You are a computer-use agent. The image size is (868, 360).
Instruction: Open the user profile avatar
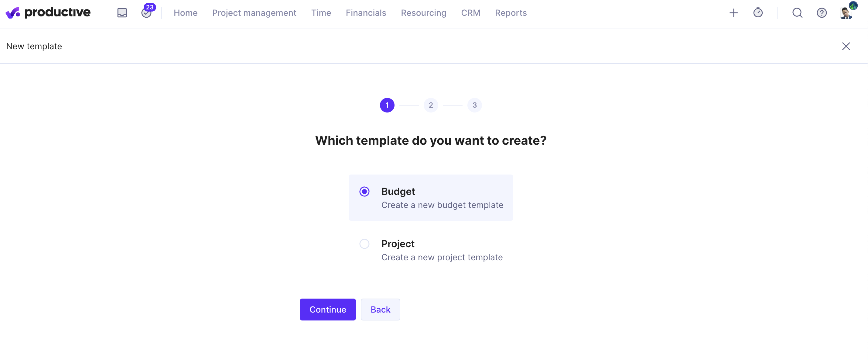pos(847,12)
